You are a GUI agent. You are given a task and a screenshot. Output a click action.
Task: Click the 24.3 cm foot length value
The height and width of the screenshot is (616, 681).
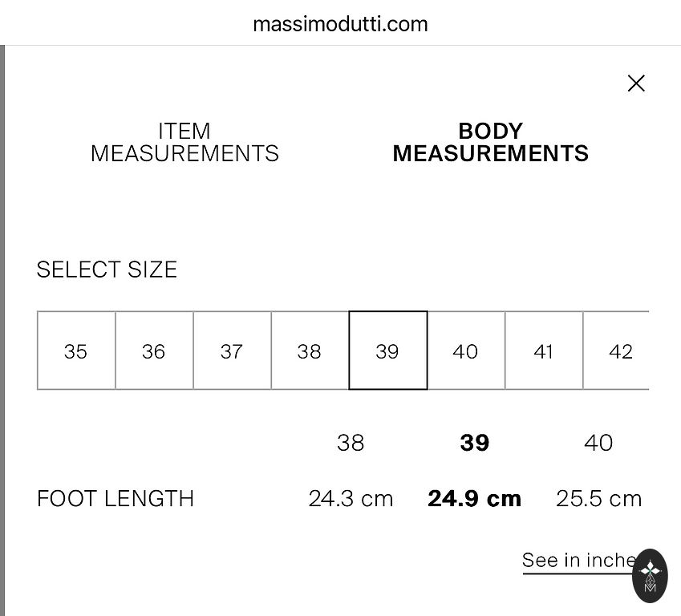[x=351, y=499]
